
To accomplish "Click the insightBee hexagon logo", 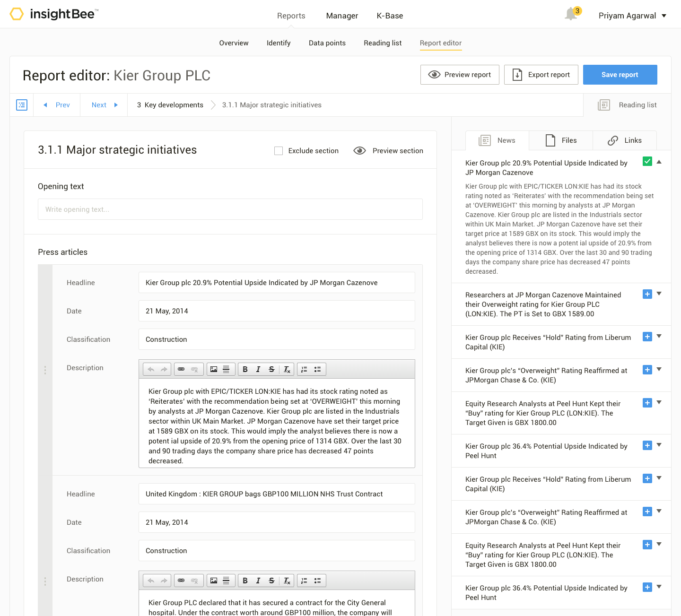I will 17,14.
